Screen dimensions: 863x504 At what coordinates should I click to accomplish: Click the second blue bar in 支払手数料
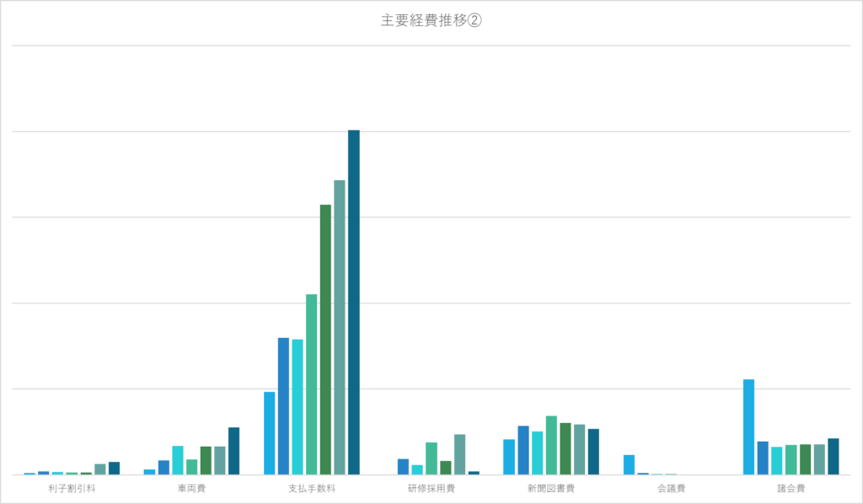tap(283, 406)
